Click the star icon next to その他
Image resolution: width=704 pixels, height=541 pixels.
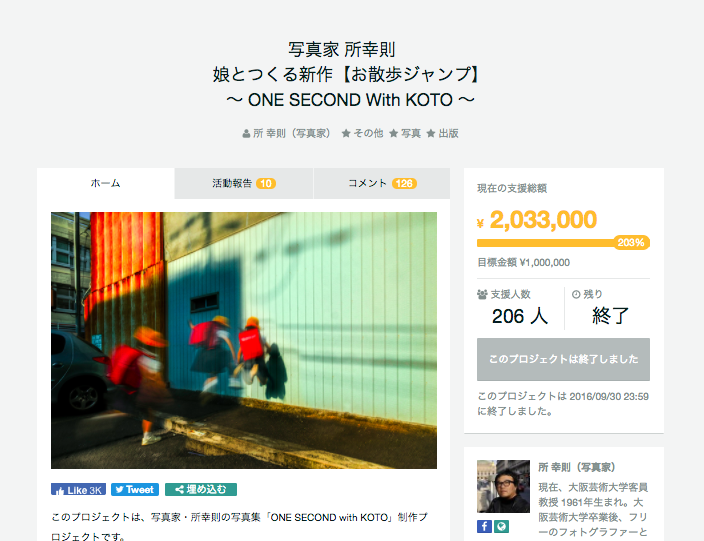pos(346,133)
